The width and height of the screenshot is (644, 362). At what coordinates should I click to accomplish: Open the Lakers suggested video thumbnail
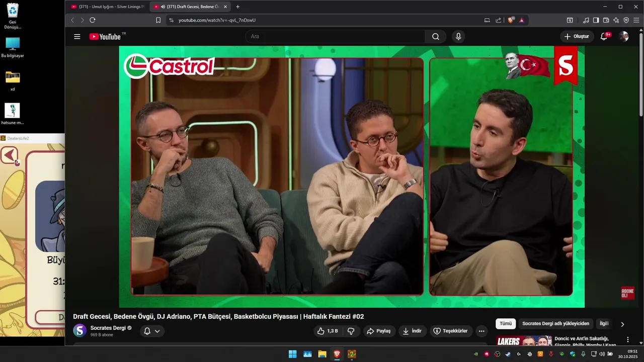click(523, 341)
